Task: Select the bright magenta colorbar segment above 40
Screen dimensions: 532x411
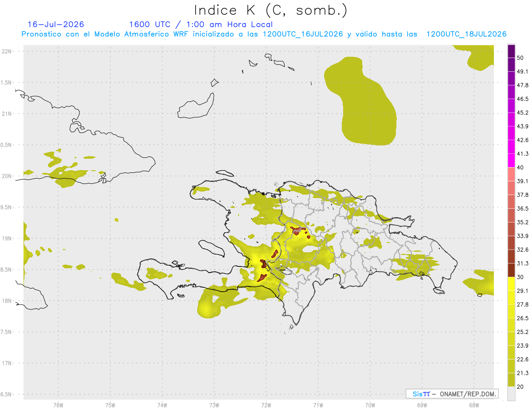Action: pyautogui.click(x=511, y=160)
